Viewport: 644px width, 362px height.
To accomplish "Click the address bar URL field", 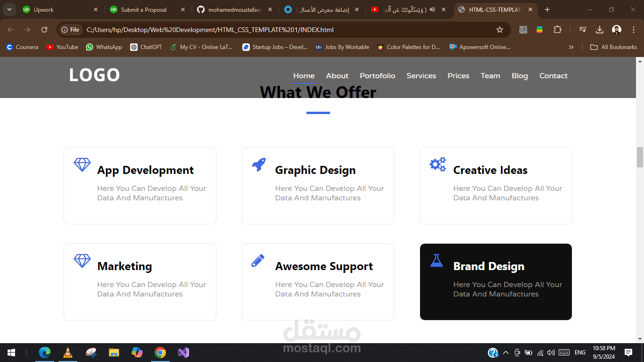I will [x=283, y=30].
